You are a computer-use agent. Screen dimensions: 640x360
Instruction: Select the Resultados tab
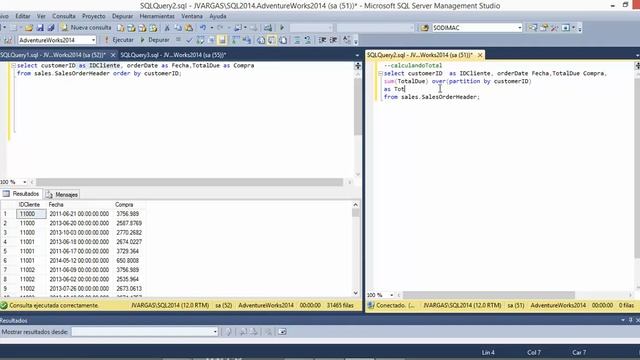tap(21, 194)
